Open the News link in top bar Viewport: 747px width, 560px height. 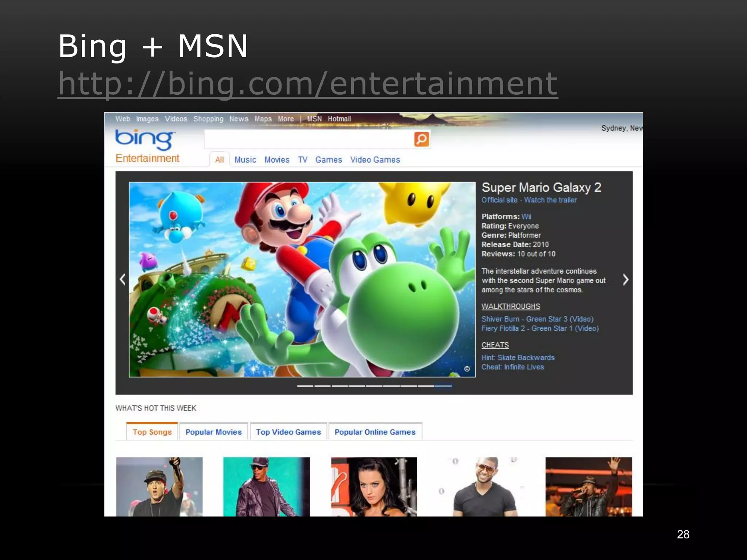pos(239,119)
